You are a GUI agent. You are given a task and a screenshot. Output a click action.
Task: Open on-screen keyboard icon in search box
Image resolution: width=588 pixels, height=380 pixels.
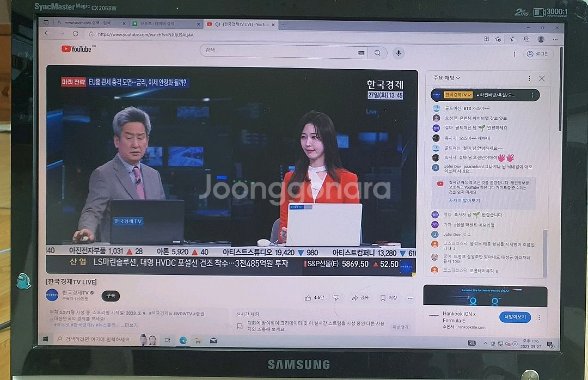pyautogui.click(x=361, y=53)
